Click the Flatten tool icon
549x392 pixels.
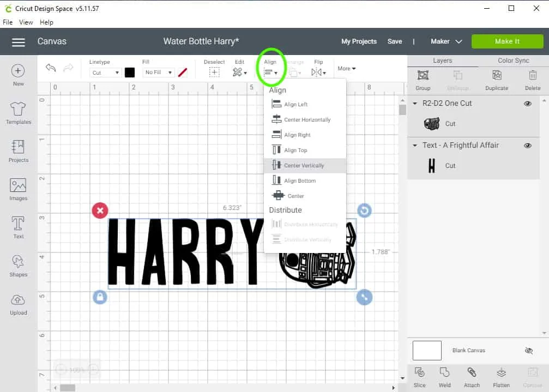(502, 372)
